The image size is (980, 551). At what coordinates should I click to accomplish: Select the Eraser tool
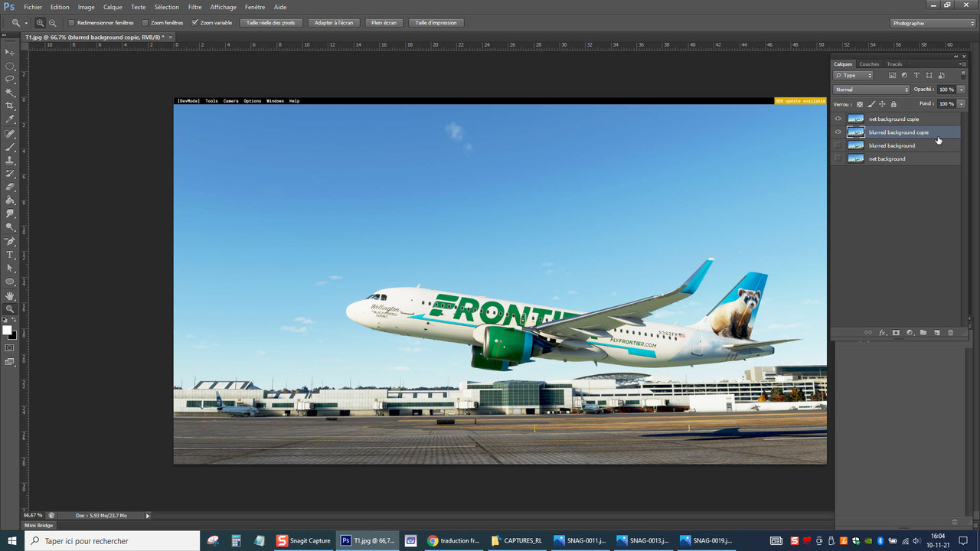pyautogui.click(x=10, y=187)
